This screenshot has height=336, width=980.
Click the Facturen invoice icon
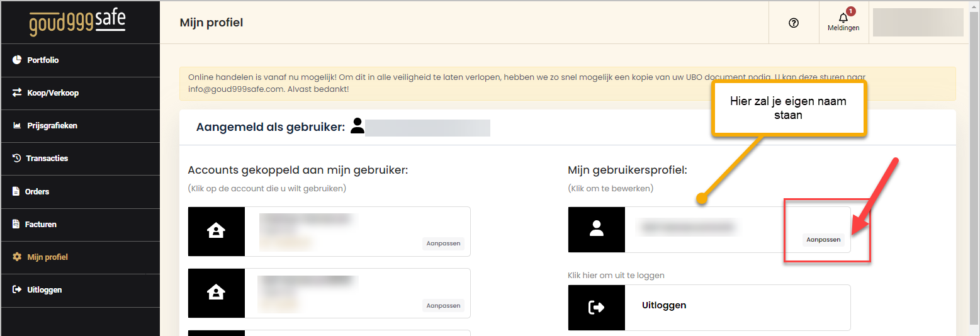[x=16, y=225]
